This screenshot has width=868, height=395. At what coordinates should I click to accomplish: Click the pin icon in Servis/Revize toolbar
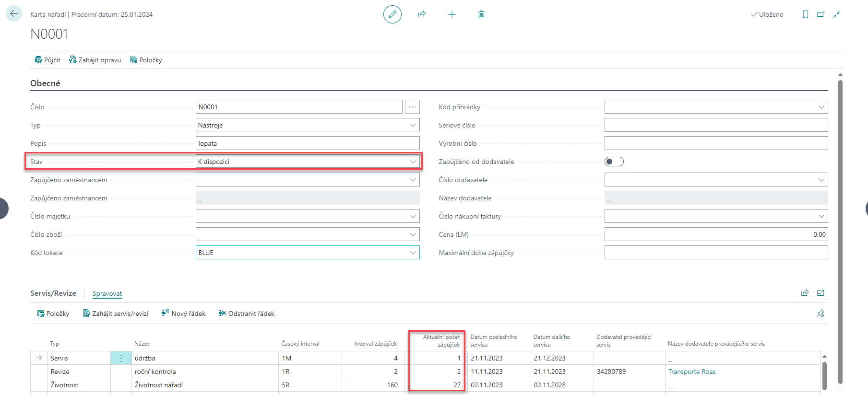(x=820, y=314)
